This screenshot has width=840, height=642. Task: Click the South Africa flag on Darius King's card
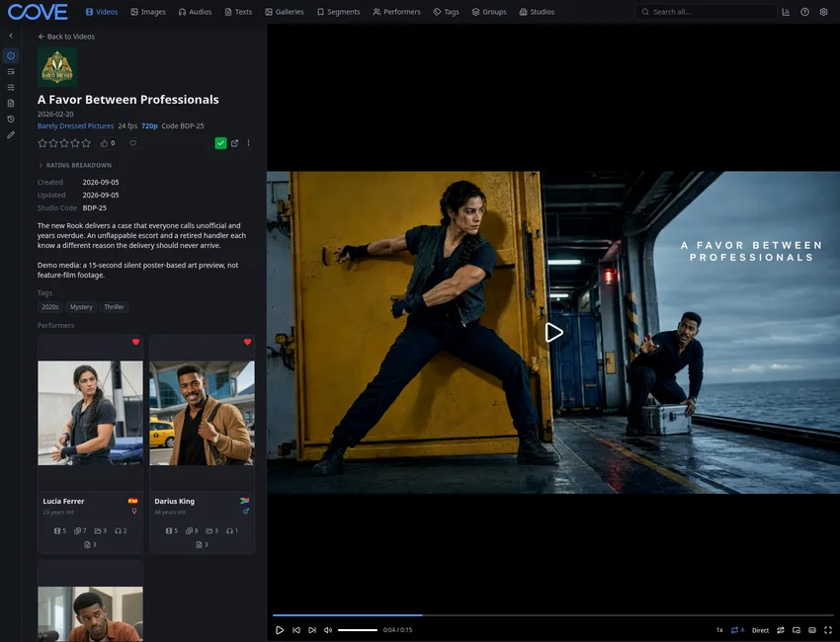pyautogui.click(x=244, y=501)
